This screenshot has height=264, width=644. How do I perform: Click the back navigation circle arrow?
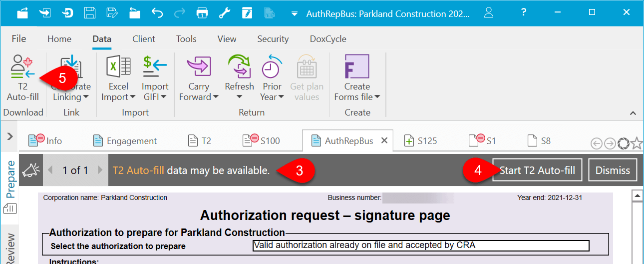(x=597, y=144)
